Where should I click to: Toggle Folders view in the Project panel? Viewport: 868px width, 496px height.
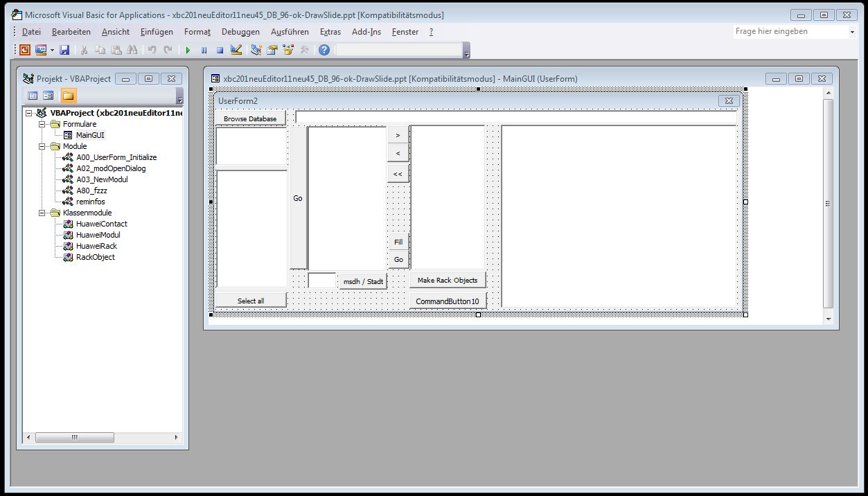coord(68,96)
